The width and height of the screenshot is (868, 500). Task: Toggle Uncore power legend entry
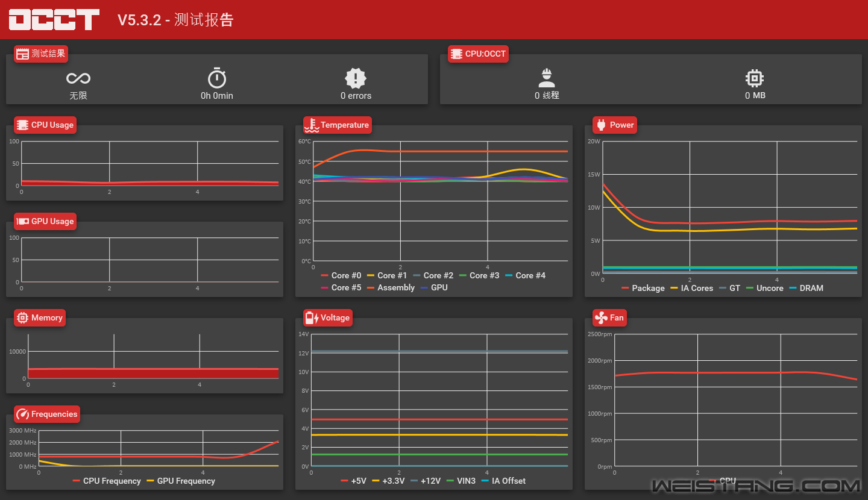point(764,288)
